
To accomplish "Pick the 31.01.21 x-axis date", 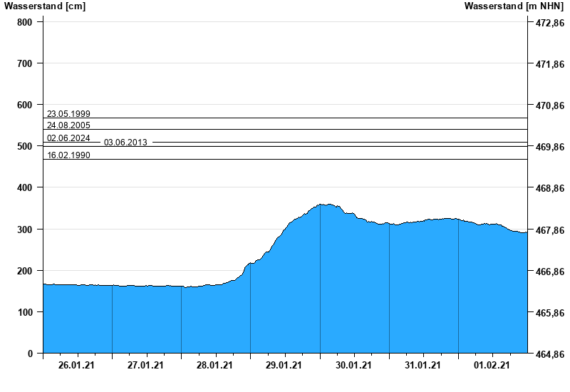I will (x=423, y=366).
